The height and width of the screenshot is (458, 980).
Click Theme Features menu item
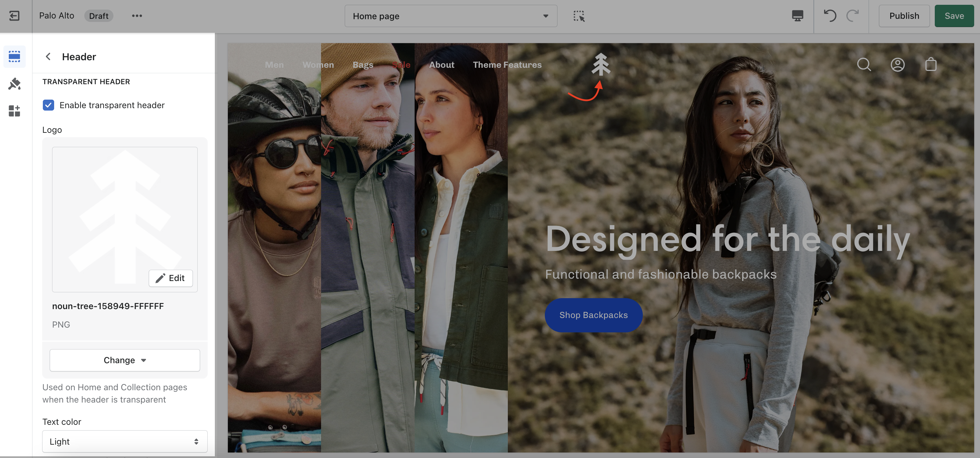pos(507,65)
